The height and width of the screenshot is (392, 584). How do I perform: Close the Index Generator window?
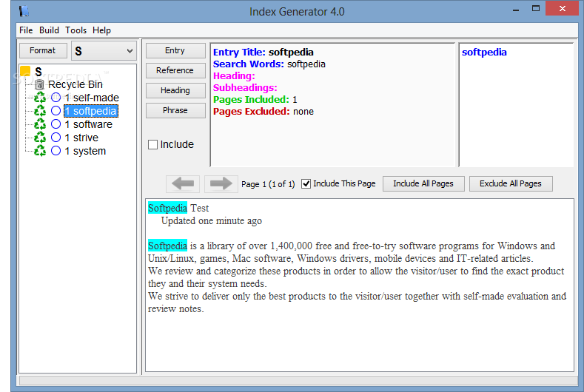point(562,8)
